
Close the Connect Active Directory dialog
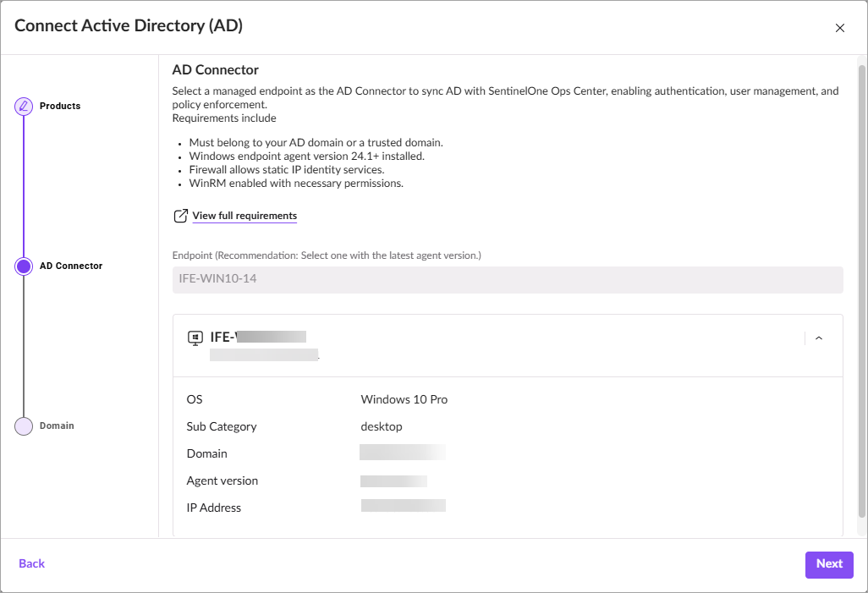pyautogui.click(x=839, y=28)
